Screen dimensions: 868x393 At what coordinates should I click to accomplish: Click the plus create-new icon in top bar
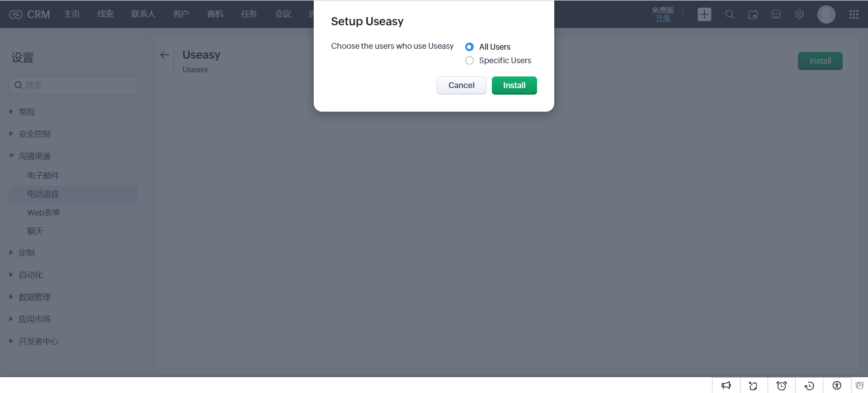click(704, 14)
